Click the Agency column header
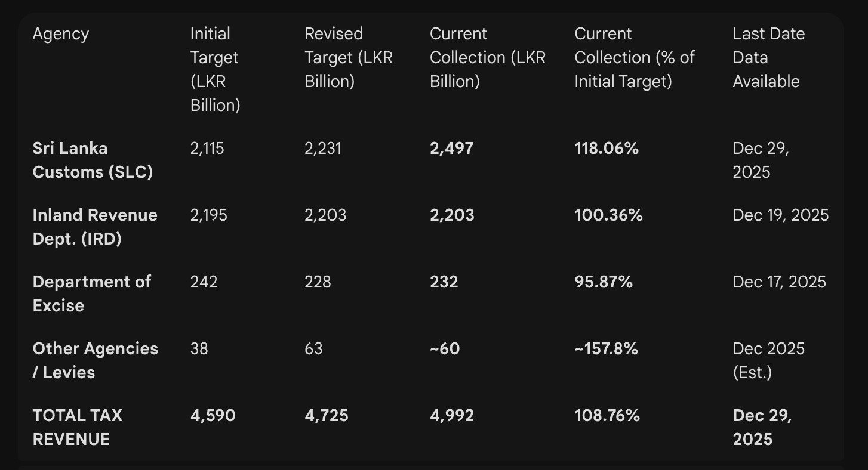Viewport: 868px width, 470px height. click(60, 34)
